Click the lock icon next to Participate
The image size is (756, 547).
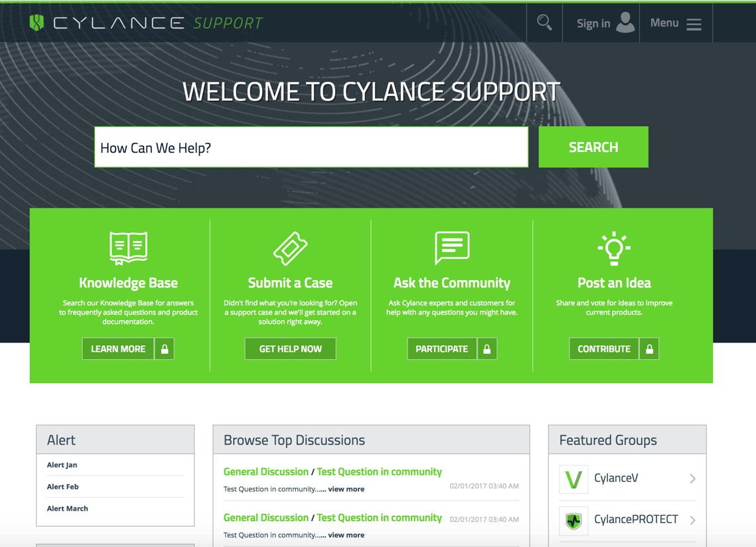pyautogui.click(x=487, y=349)
